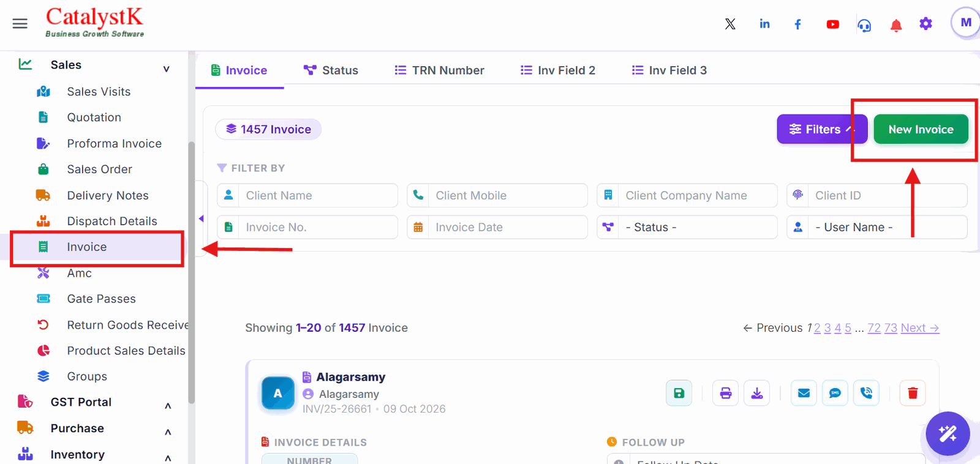980x464 pixels.
Task: Open the headset support icon
Action: 864,25
